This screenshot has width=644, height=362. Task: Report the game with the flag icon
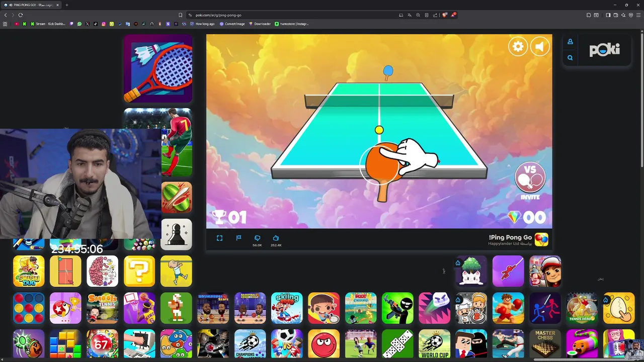[239, 238]
